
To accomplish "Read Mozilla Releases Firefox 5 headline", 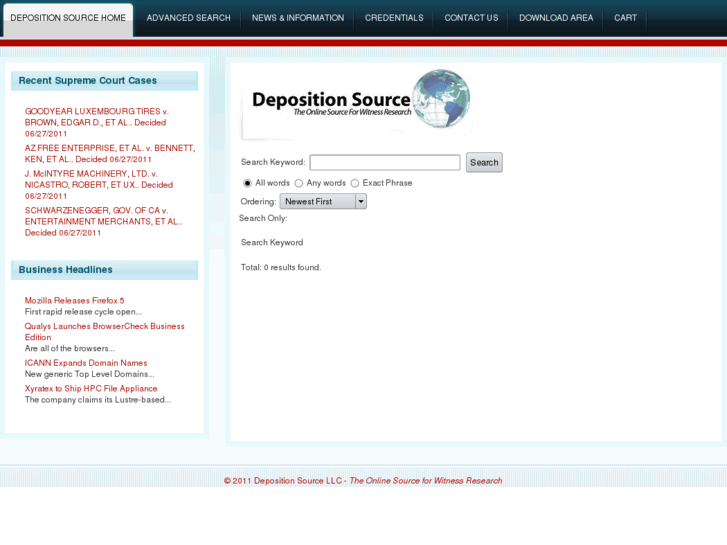I will click(74, 301).
